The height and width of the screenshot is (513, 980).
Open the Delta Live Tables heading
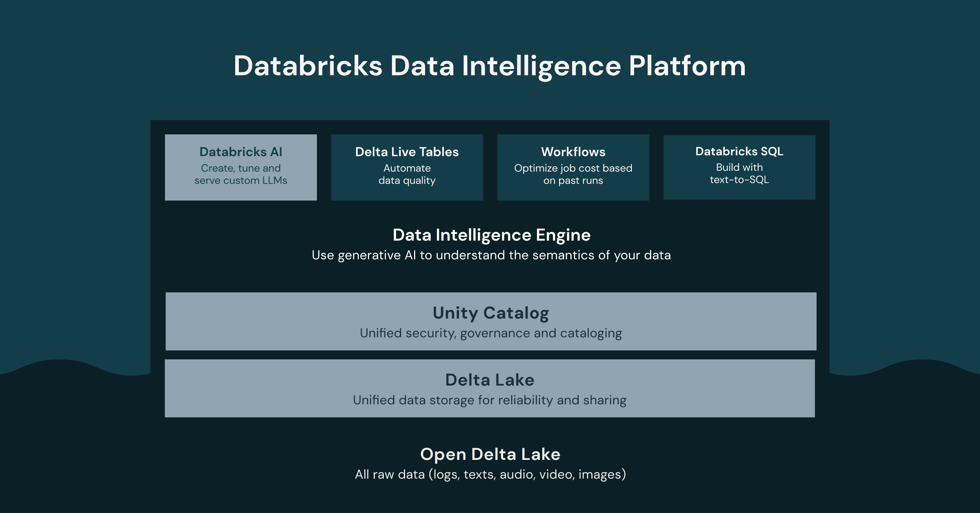(x=407, y=152)
